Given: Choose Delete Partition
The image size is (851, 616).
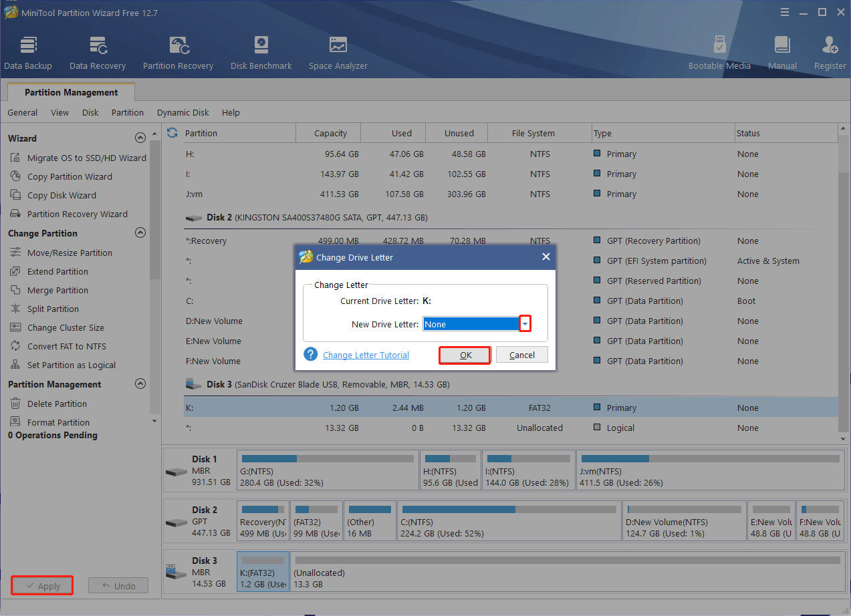Looking at the screenshot, I should click(49, 404).
